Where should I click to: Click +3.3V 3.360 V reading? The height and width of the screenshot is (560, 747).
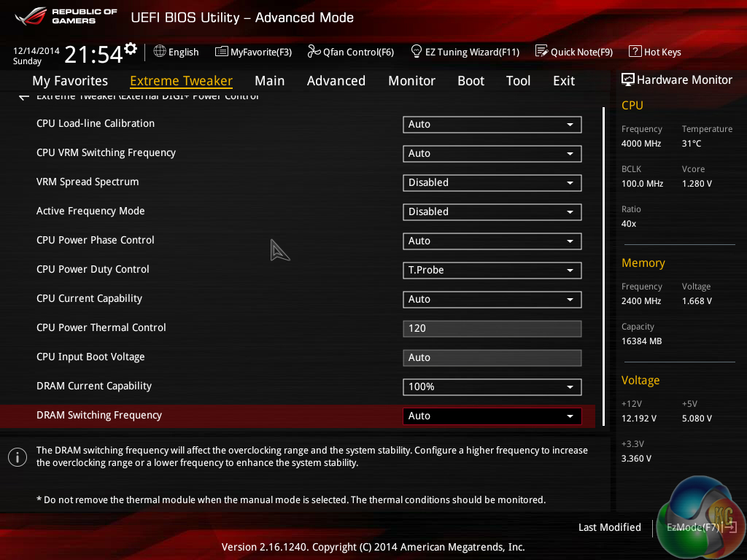tap(636, 459)
